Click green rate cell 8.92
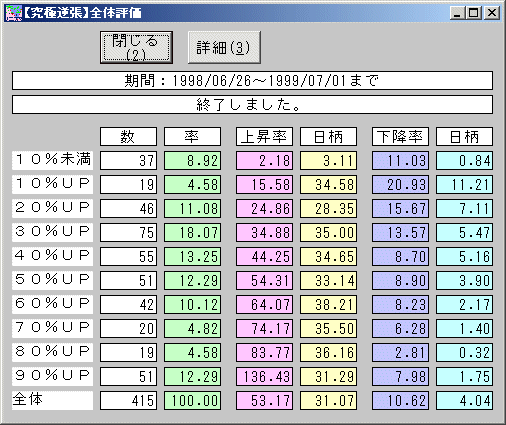Screen dimensions: 506x425 click(x=192, y=160)
